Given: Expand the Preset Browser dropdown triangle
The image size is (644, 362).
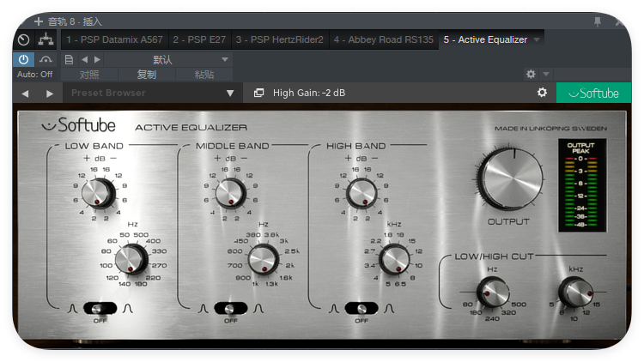Looking at the screenshot, I should 230,94.
